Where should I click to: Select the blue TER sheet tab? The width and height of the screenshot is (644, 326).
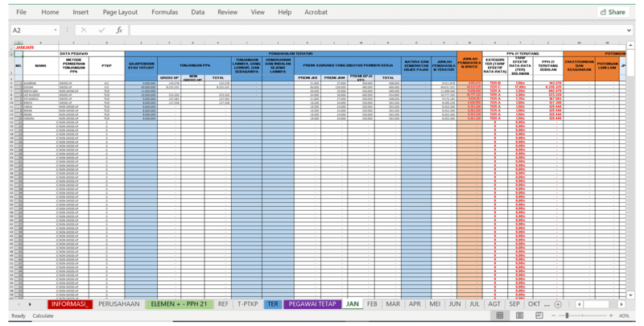(273, 304)
